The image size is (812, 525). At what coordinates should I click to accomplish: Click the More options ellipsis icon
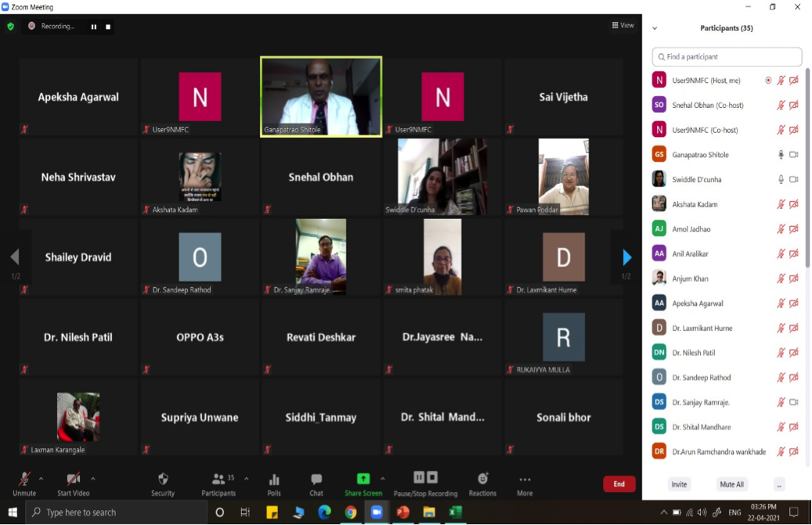(x=525, y=480)
